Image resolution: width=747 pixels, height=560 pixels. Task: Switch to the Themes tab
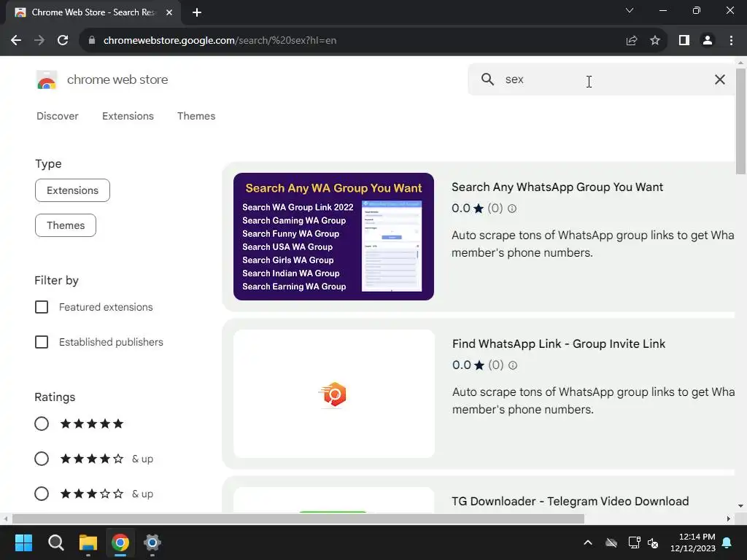click(x=196, y=116)
